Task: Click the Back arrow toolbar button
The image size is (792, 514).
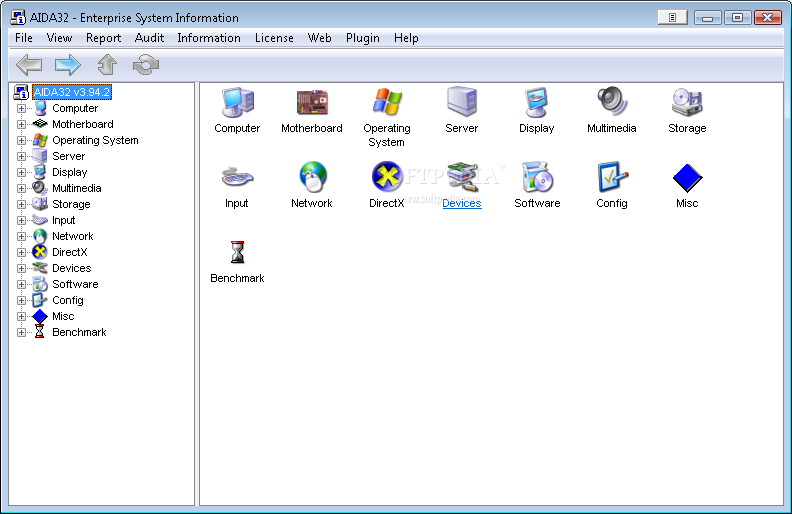Action: tap(29, 65)
